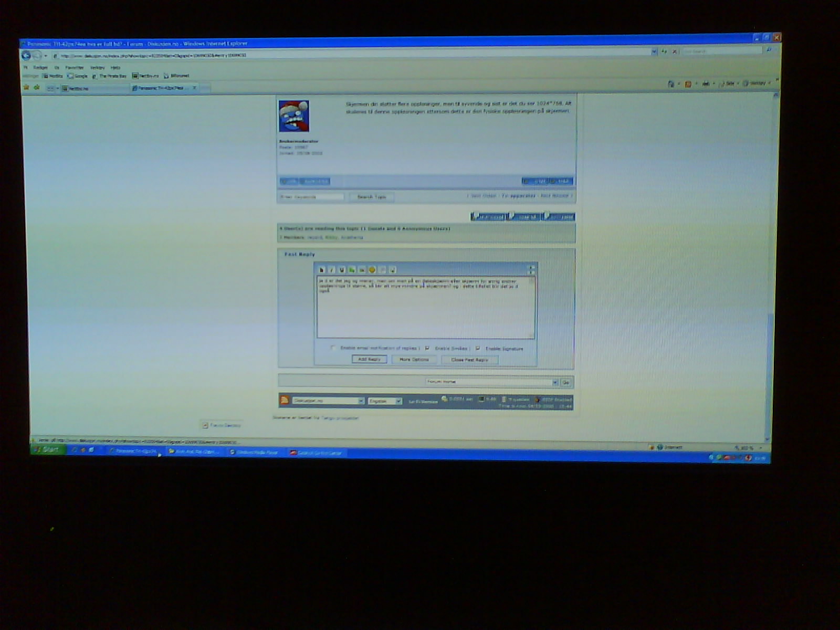This screenshot has width=840, height=630.
Task: Click the poster's Santa-hat avatar image
Action: 293,116
